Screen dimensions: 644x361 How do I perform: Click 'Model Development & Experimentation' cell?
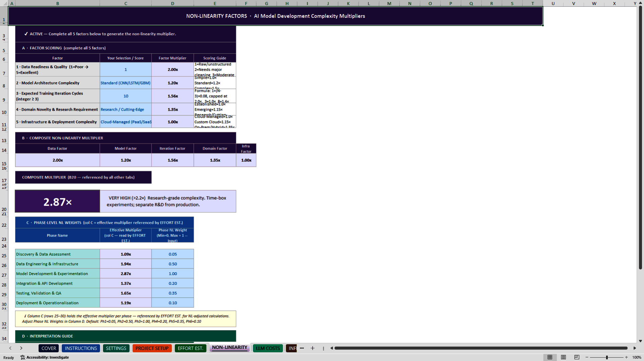(x=57, y=274)
